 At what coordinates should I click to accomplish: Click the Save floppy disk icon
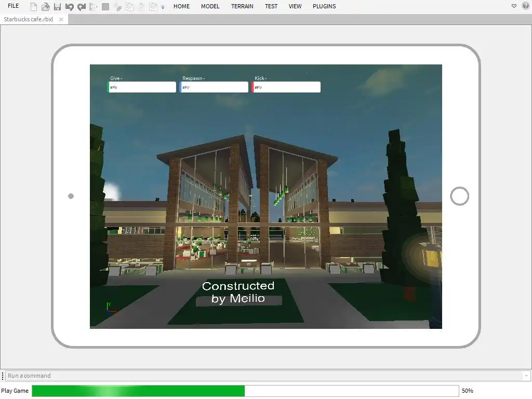57,6
